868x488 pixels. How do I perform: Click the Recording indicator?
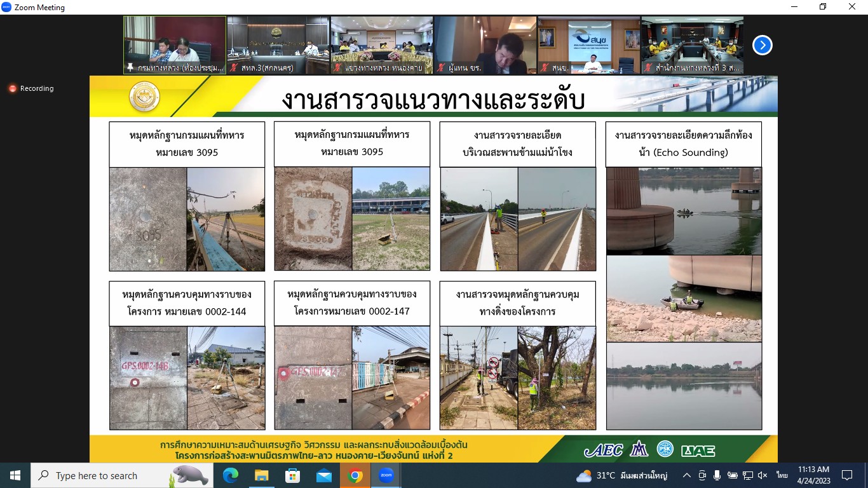(31, 88)
